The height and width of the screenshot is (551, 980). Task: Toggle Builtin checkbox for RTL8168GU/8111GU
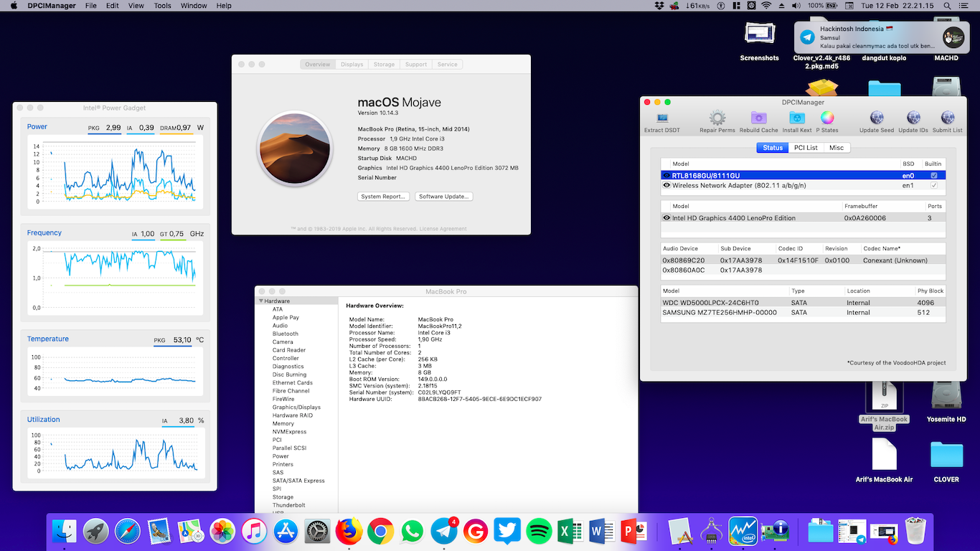coord(933,175)
